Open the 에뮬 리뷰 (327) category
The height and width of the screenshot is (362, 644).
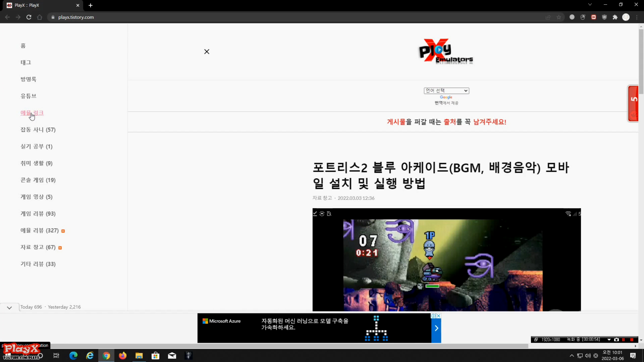tap(39, 230)
